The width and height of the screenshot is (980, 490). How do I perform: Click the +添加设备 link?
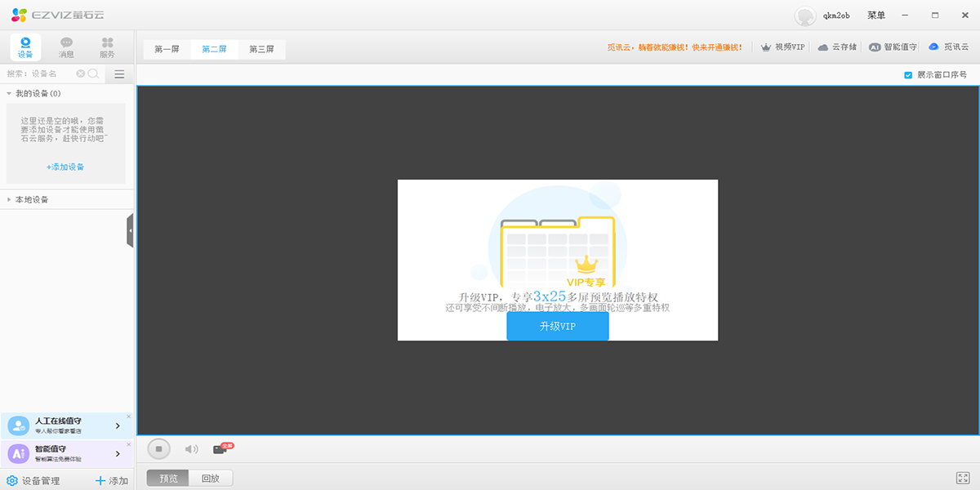[x=65, y=166]
